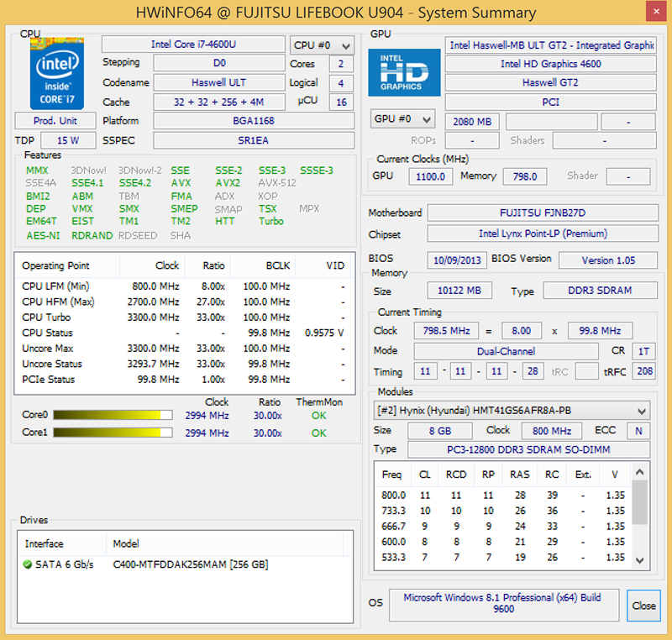
Task: Click the memory clock 798.5 MHz field
Action: click(446, 331)
